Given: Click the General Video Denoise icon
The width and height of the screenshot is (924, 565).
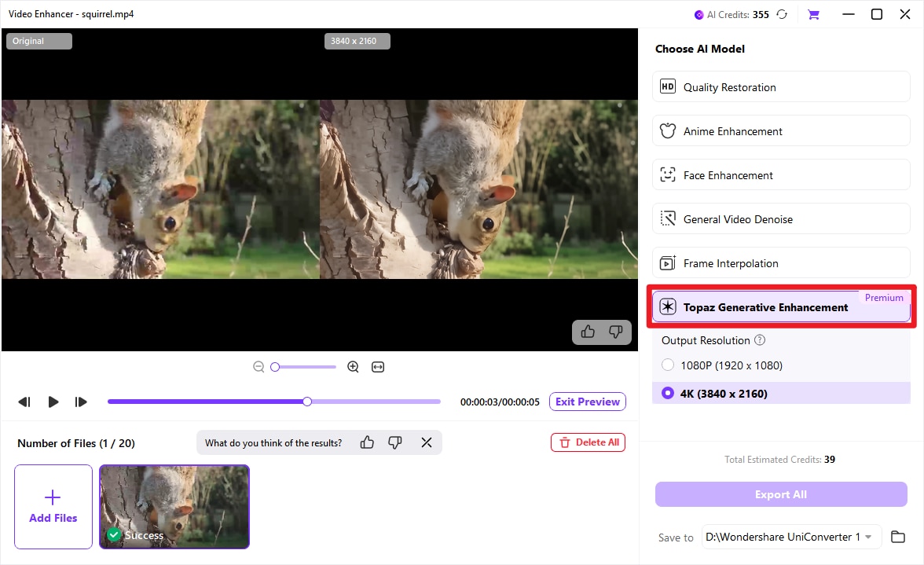Looking at the screenshot, I should coord(668,218).
